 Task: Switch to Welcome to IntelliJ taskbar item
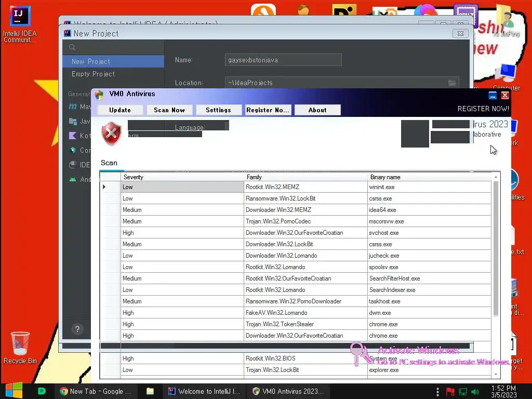[204, 391]
